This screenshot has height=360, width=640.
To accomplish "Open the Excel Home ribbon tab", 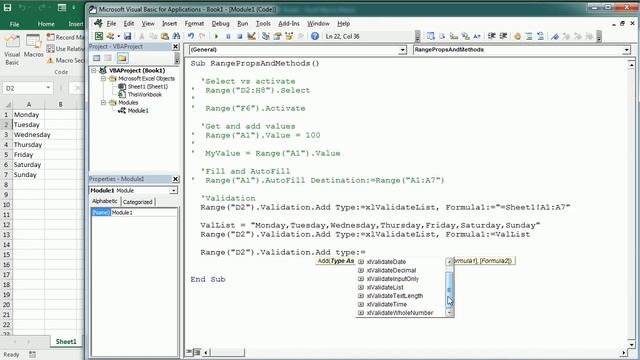I will pos(46,24).
